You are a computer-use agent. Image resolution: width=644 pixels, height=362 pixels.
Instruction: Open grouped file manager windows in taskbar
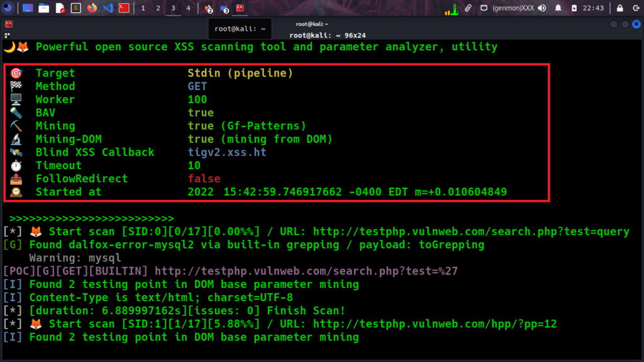(225, 8)
